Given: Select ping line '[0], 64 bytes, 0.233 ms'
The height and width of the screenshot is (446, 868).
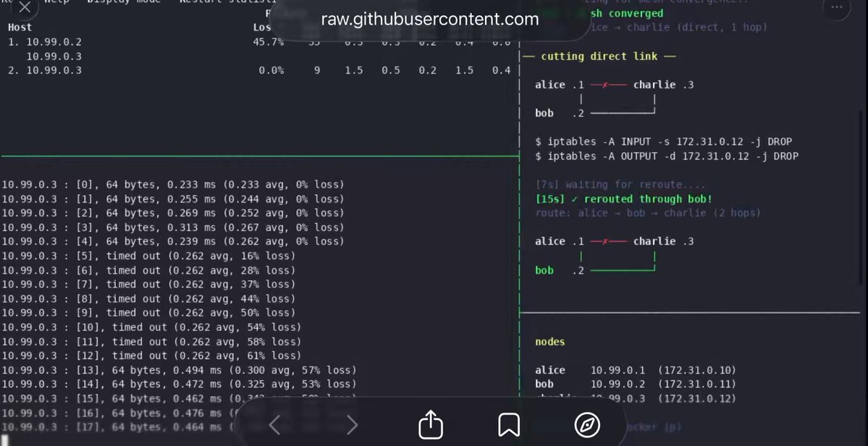Looking at the screenshot, I should pos(173,185).
